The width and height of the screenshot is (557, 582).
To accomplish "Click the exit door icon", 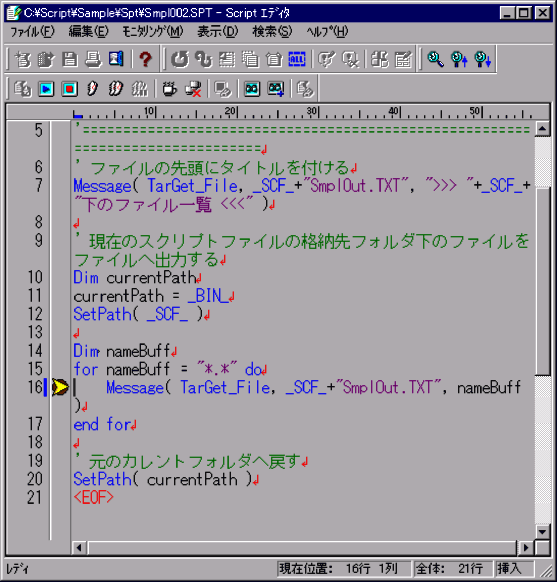I will (x=116, y=59).
